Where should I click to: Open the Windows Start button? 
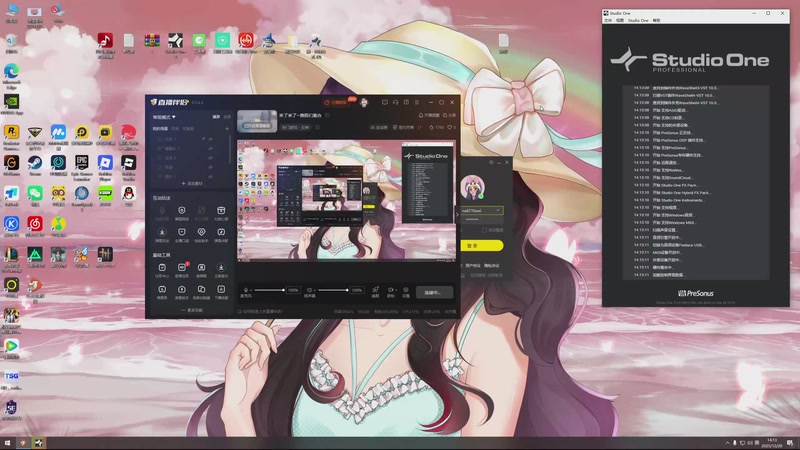7,443
